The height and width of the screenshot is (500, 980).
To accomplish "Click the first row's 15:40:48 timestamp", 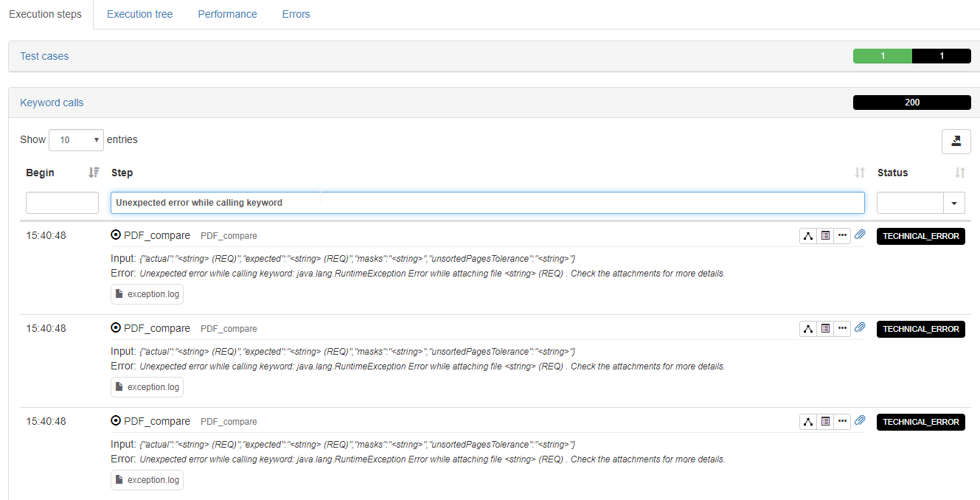I will point(46,236).
